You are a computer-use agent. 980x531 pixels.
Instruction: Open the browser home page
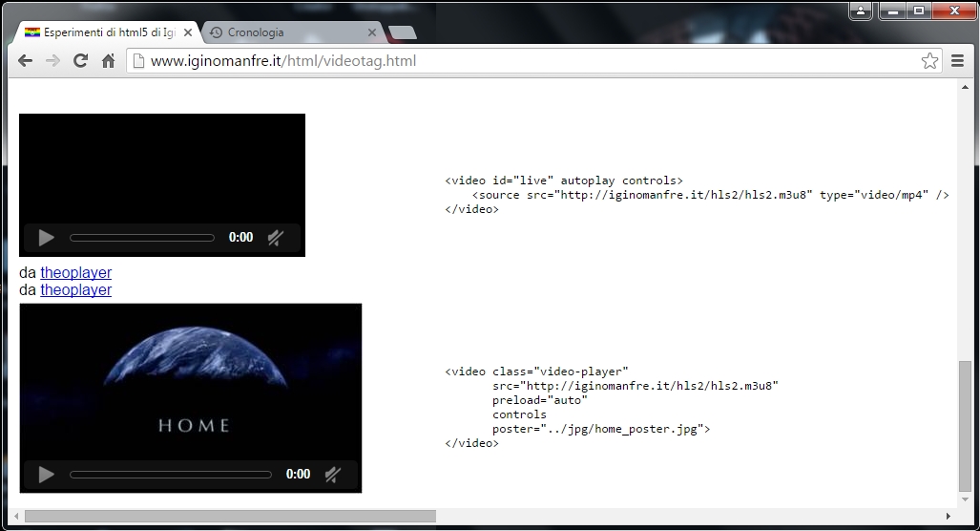[109, 61]
